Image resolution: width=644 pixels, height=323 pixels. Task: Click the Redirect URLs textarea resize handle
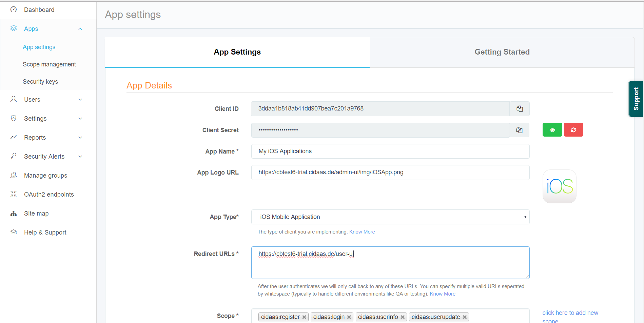click(x=527, y=277)
